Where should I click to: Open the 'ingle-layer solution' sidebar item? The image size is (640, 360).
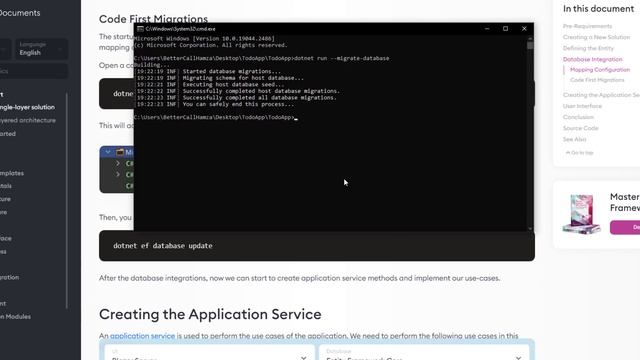coord(27,107)
